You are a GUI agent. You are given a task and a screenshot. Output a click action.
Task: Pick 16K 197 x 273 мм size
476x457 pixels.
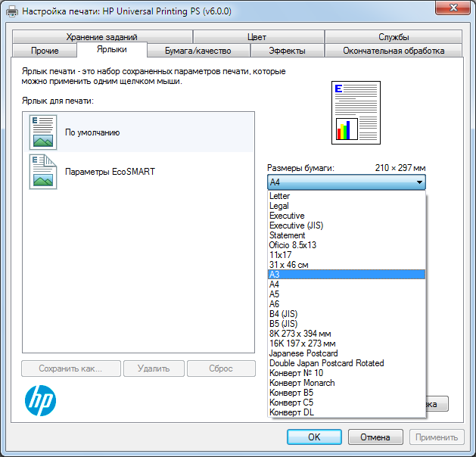click(347, 344)
